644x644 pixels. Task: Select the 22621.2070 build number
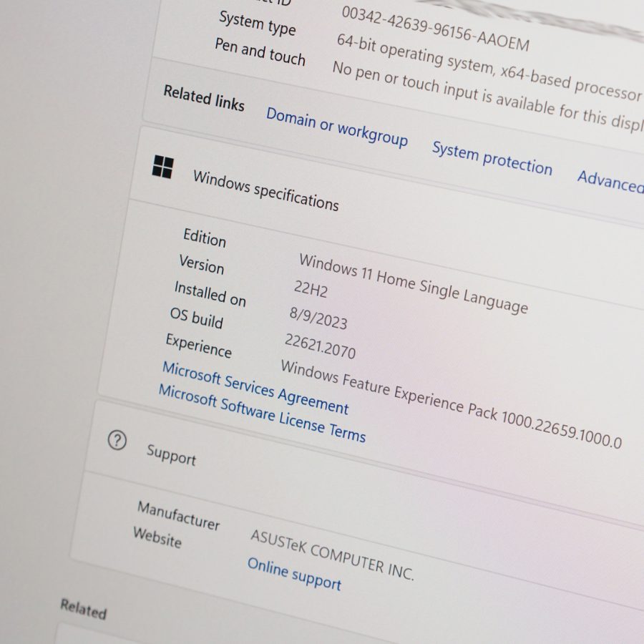(x=320, y=346)
